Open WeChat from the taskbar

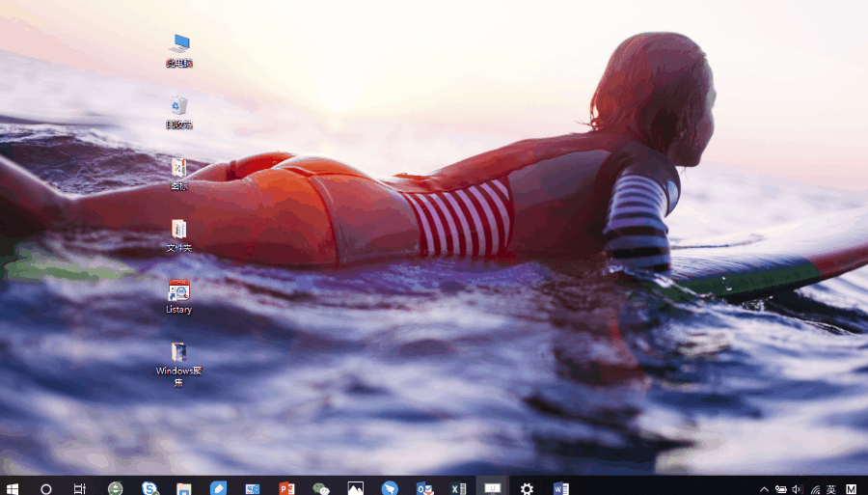click(321, 488)
